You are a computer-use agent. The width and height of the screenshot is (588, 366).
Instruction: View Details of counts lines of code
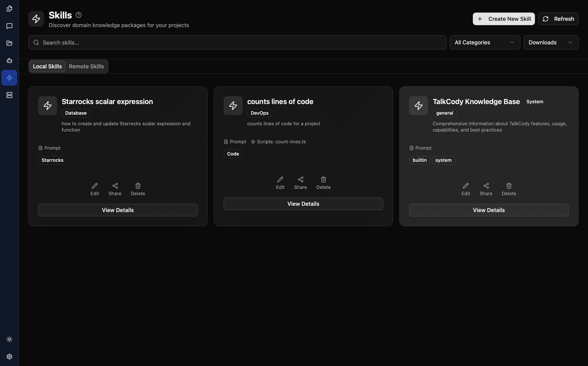click(x=303, y=204)
